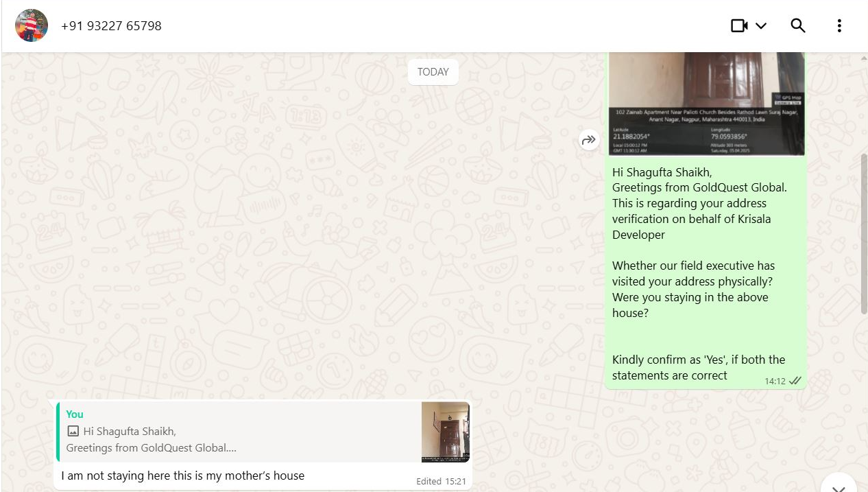Click the TODAY date chip
The image size is (868, 492).
(433, 72)
